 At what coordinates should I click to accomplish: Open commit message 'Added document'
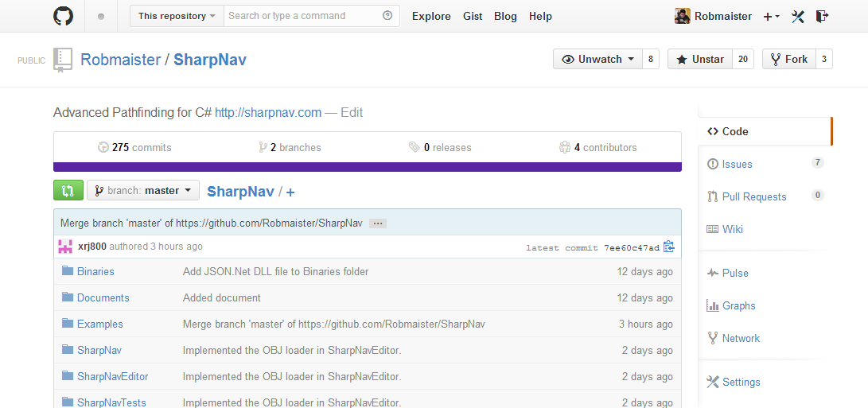click(x=221, y=297)
